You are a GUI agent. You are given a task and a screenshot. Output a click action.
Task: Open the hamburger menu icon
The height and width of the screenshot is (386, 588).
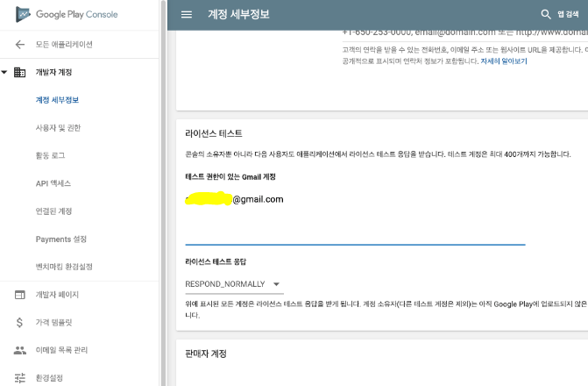187,14
